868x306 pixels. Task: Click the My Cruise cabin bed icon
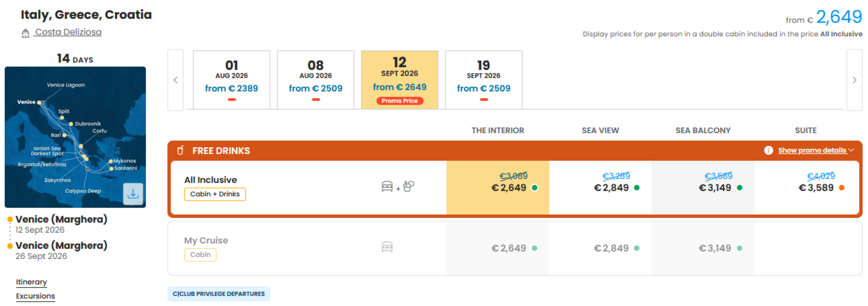click(x=387, y=247)
